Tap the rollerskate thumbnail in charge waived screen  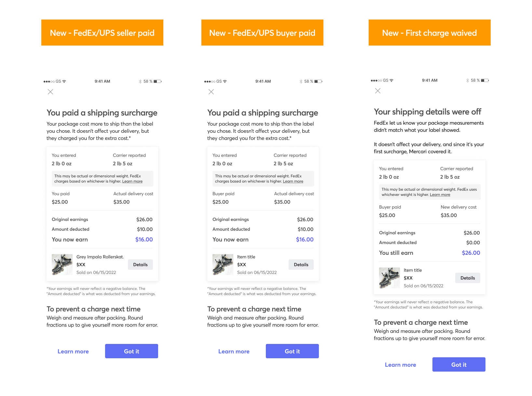(x=389, y=278)
